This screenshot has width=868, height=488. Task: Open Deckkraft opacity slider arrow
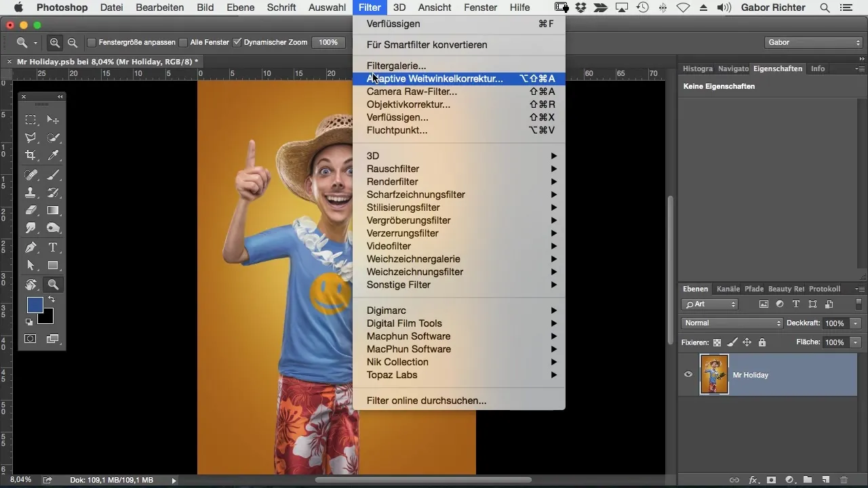(856, 323)
